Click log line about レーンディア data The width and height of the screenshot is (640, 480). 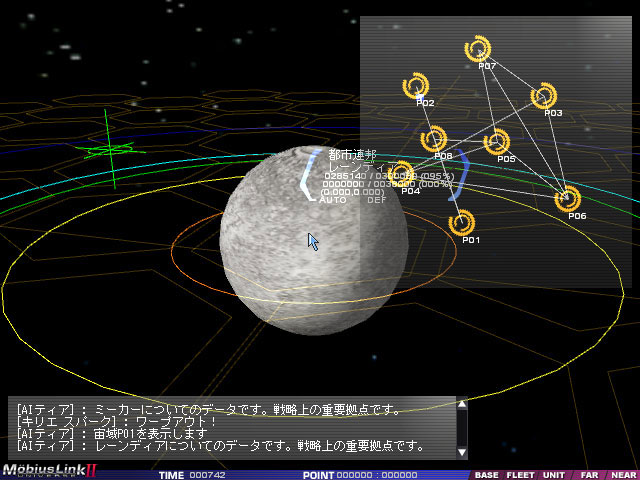coord(221,445)
